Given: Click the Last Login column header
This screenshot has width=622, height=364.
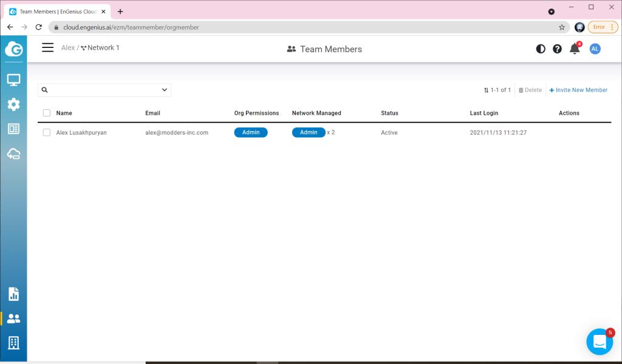Looking at the screenshot, I should pos(484,113).
